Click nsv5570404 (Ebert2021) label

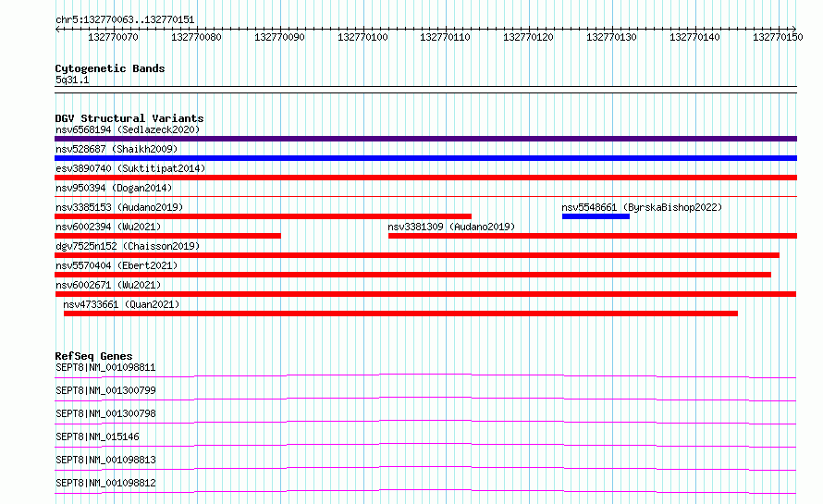[x=117, y=265]
